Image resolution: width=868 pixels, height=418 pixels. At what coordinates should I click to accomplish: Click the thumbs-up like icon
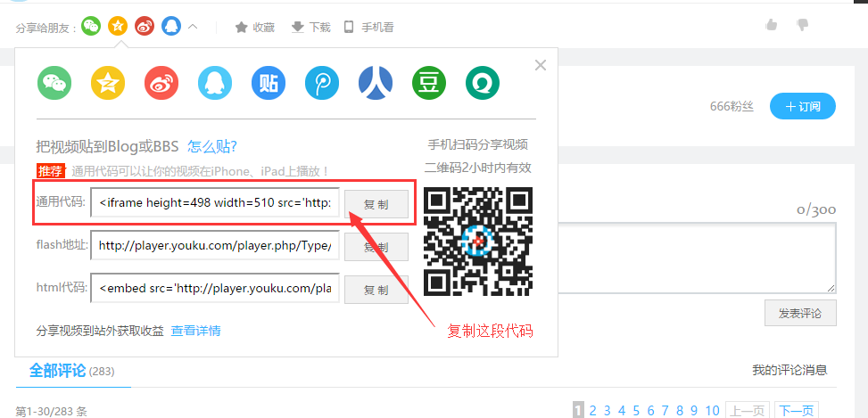click(x=771, y=25)
